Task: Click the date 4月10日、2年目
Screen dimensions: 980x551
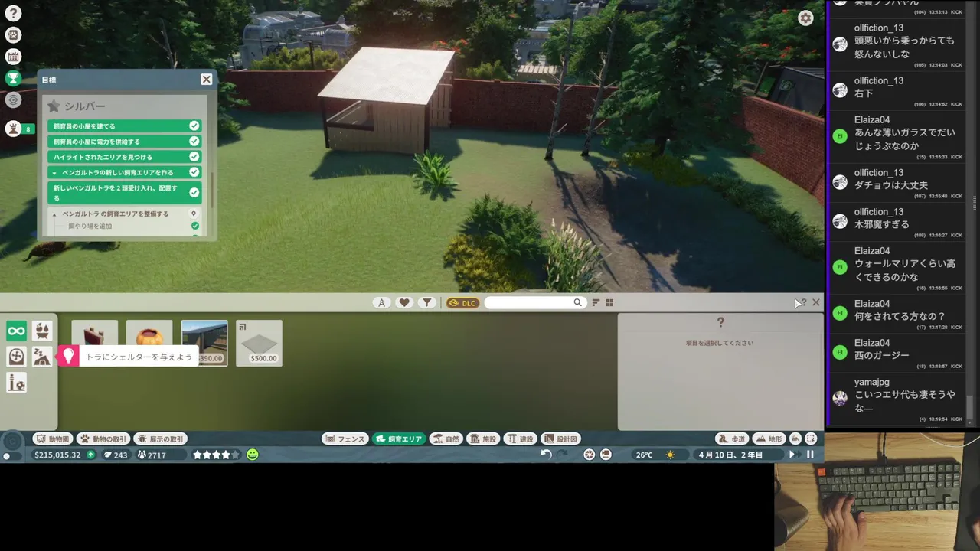Action: 730,455
